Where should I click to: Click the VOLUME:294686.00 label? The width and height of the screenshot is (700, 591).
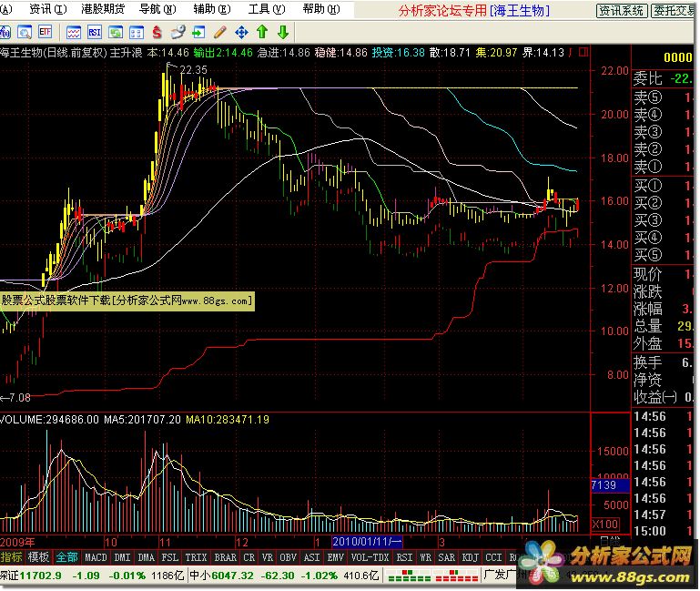(49, 420)
